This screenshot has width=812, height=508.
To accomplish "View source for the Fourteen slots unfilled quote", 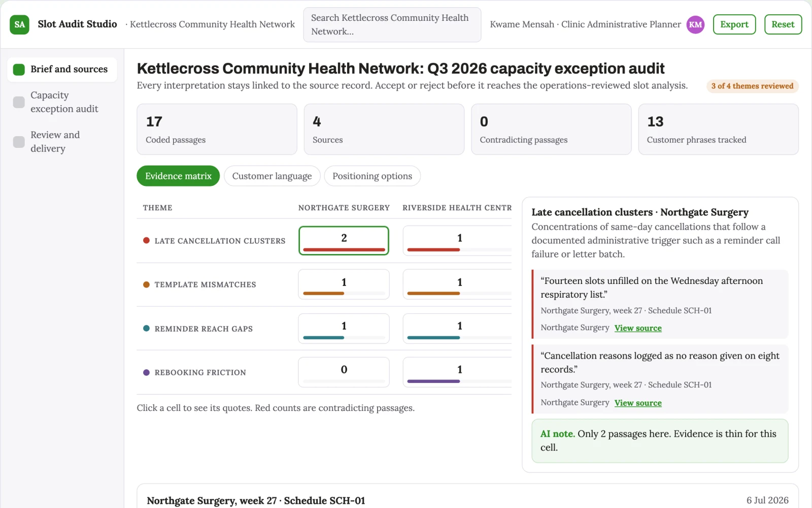I will 638,328.
